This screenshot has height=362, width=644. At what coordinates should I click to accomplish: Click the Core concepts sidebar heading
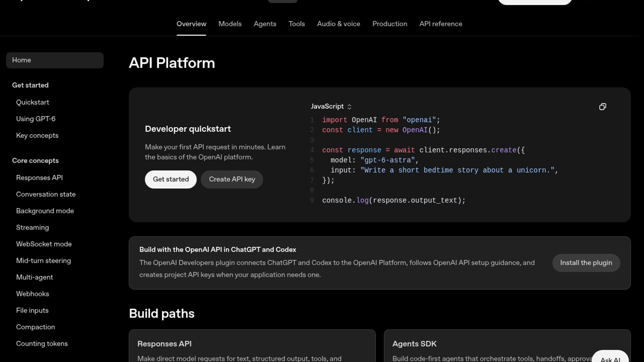click(x=35, y=161)
